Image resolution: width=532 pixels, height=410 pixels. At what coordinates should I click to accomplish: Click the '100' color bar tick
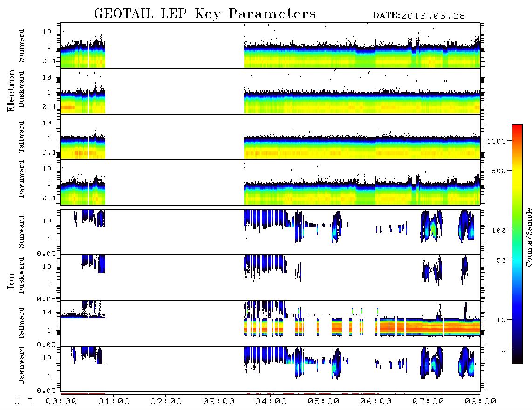[x=498, y=231]
